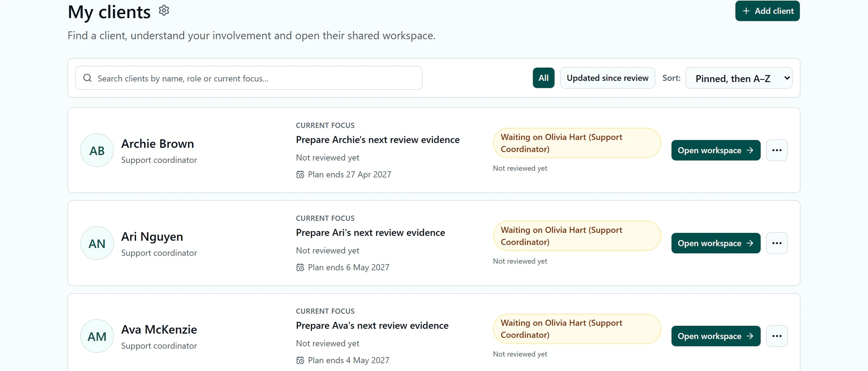This screenshot has height=371, width=868.
Task: Click the Archie Brown client name
Action: click(x=158, y=144)
